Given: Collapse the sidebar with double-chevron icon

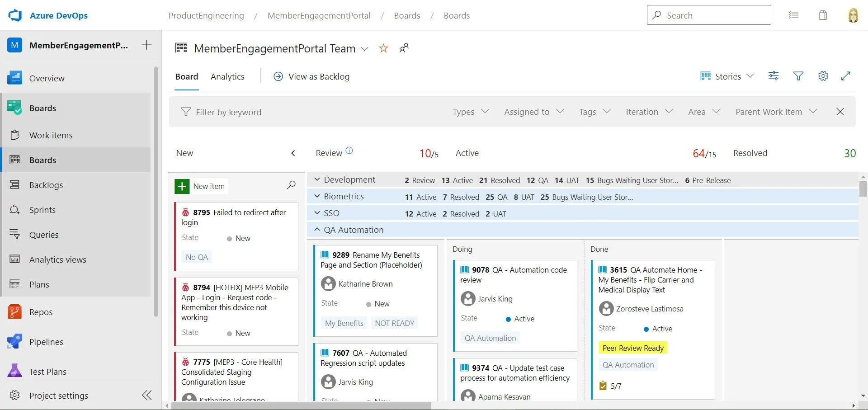Looking at the screenshot, I should click(146, 396).
